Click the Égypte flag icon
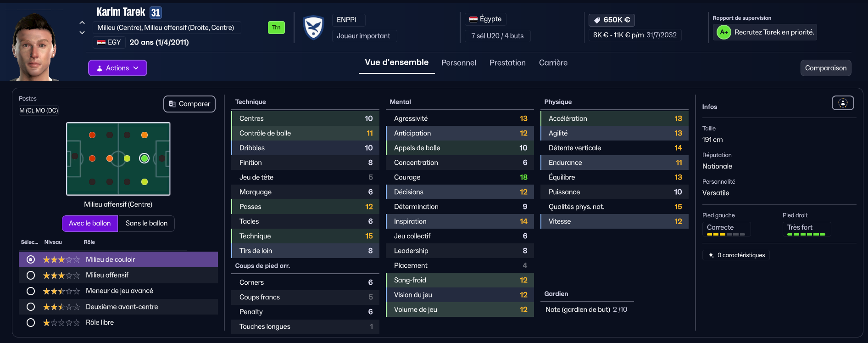 (x=473, y=19)
